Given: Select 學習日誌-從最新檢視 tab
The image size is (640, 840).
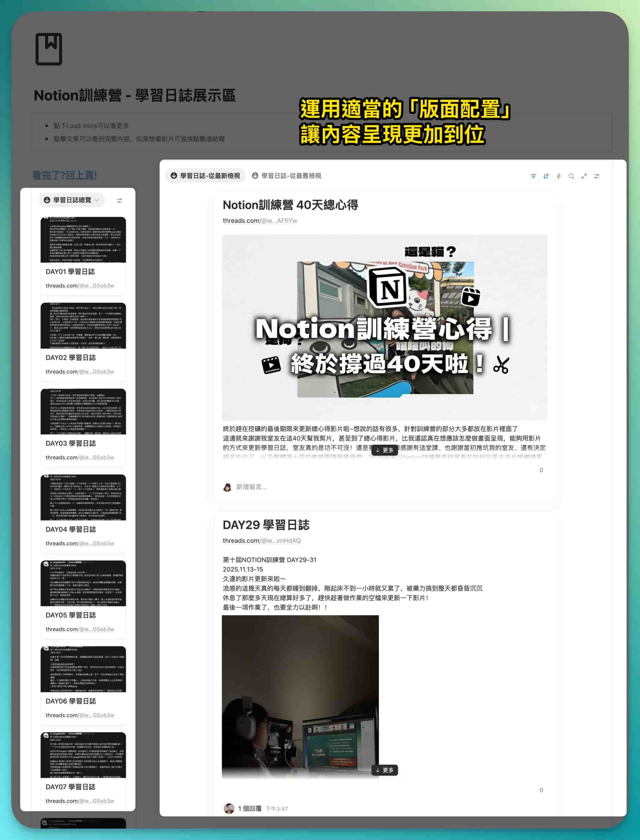Looking at the screenshot, I should (x=205, y=176).
